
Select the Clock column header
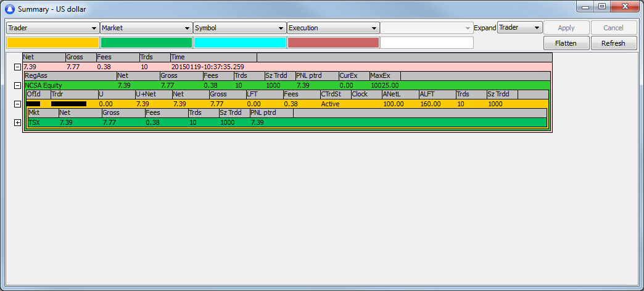[366, 95]
